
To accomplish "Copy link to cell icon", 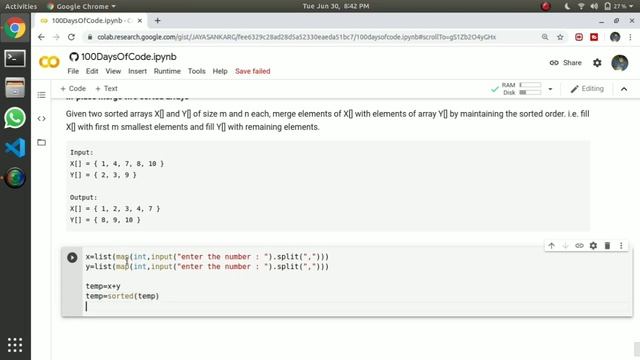I will point(579,246).
